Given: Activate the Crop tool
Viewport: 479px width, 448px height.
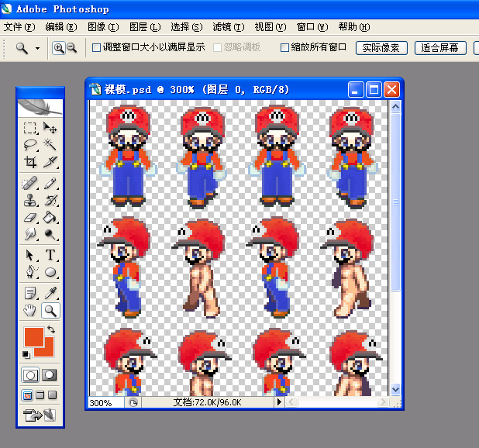Looking at the screenshot, I should click(x=30, y=162).
